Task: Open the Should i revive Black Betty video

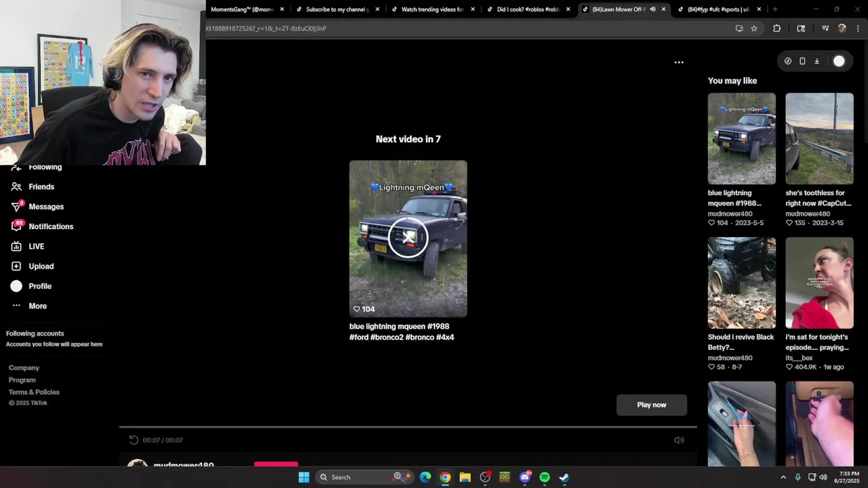Action: 742,283
